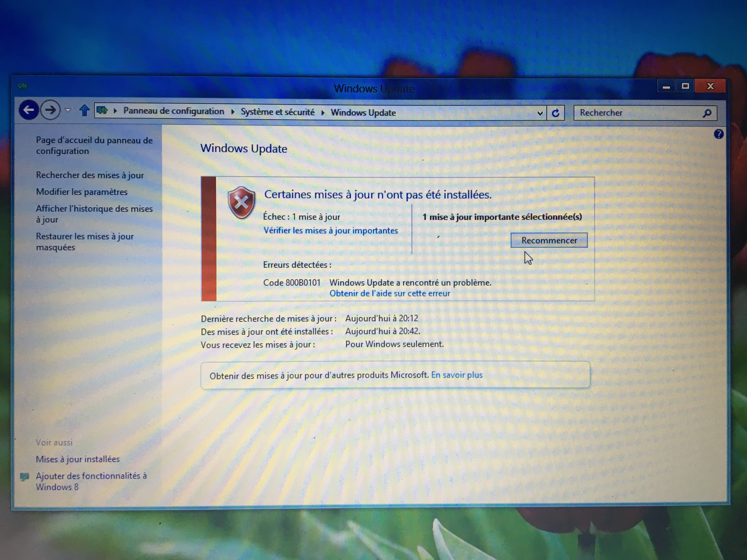
Task: Maximize the Windows Update window
Action: click(685, 86)
